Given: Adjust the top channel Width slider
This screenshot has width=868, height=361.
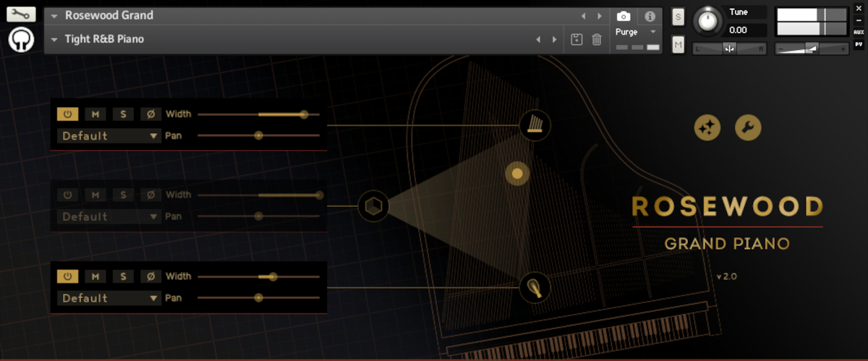Looking at the screenshot, I should point(258,114).
